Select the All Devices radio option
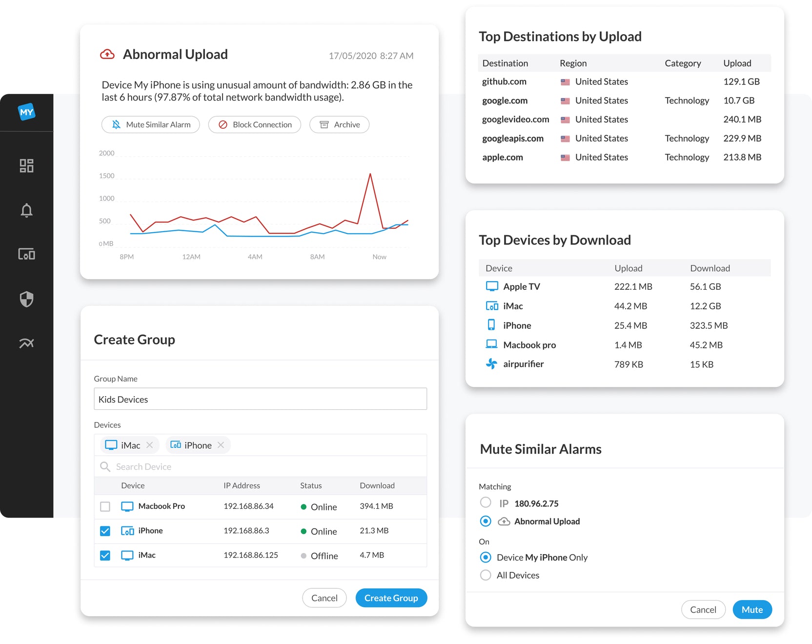This screenshot has height=644, width=812. [x=486, y=575]
